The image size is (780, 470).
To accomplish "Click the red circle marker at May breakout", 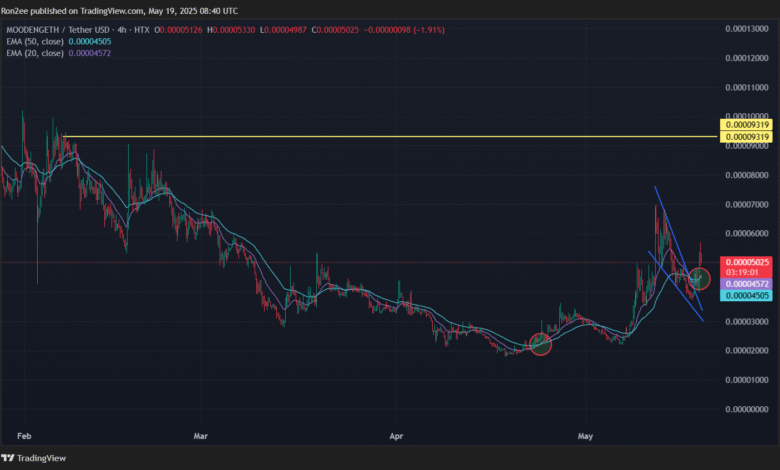I will click(699, 279).
